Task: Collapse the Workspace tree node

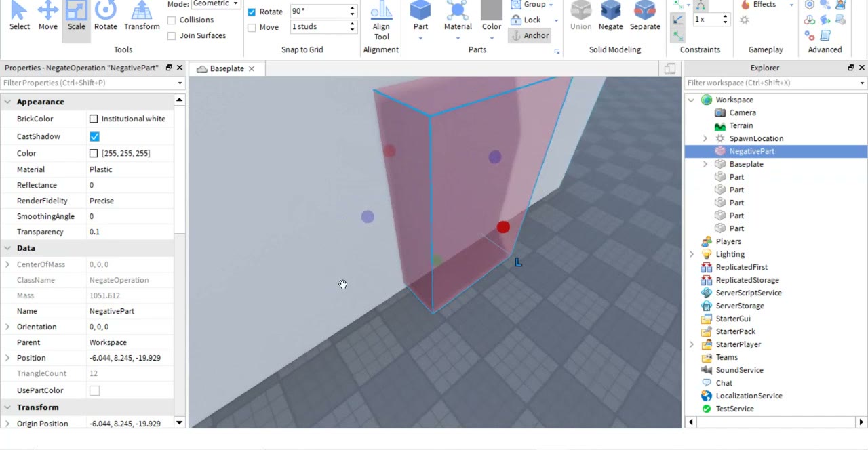Action: (692, 100)
